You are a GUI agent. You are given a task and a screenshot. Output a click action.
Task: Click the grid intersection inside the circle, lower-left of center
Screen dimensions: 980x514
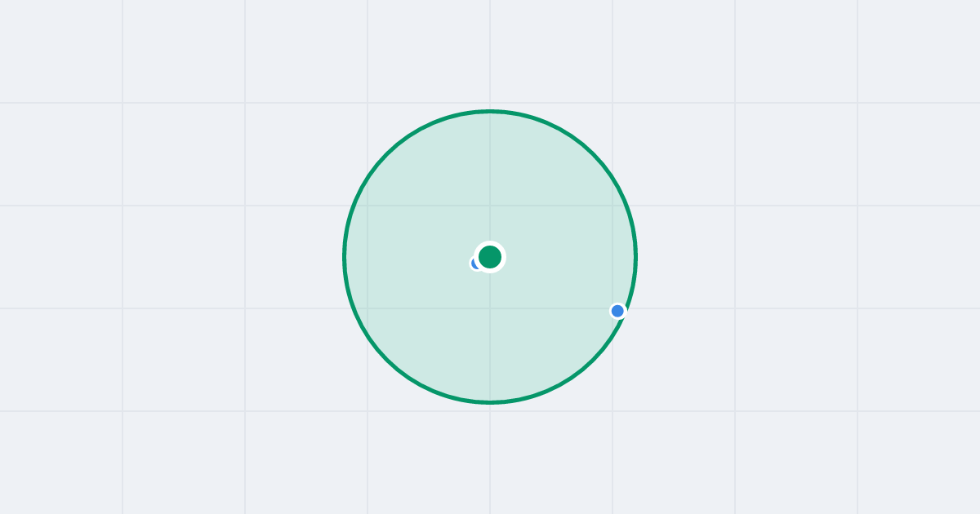click(367, 308)
